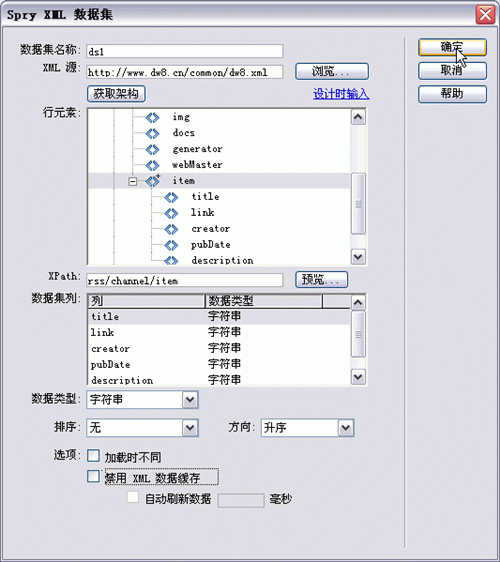The height and width of the screenshot is (562, 500).
Task: Click the 浏览... button
Action: pos(332,71)
